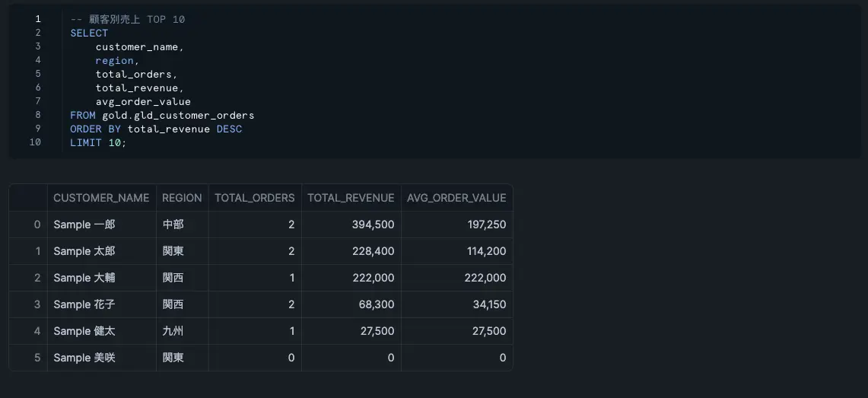
Task: Sort by the REGION column header
Action: pyautogui.click(x=182, y=198)
